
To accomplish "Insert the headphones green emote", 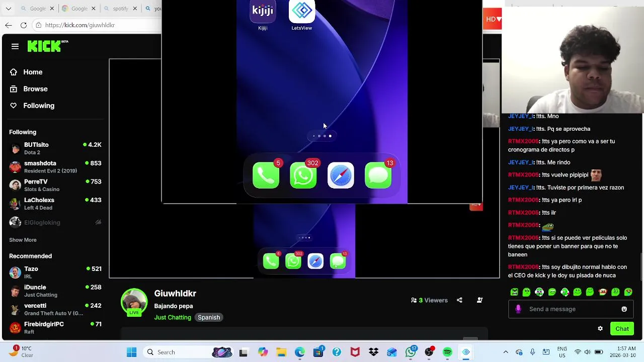I will point(539,292).
